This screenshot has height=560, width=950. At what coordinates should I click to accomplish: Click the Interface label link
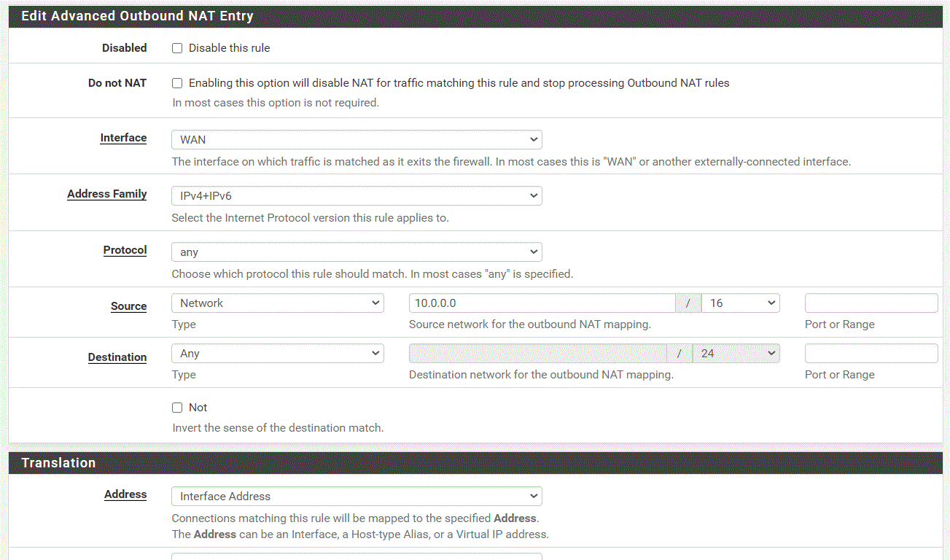tap(123, 138)
